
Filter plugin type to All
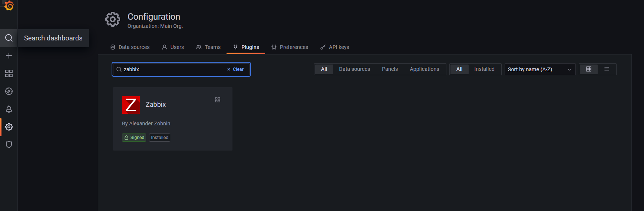coord(324,69)
